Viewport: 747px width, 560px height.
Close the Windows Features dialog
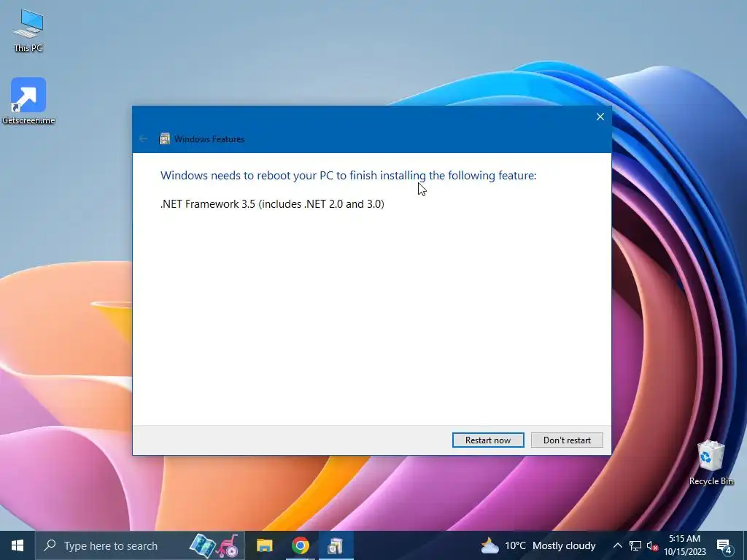600,117
